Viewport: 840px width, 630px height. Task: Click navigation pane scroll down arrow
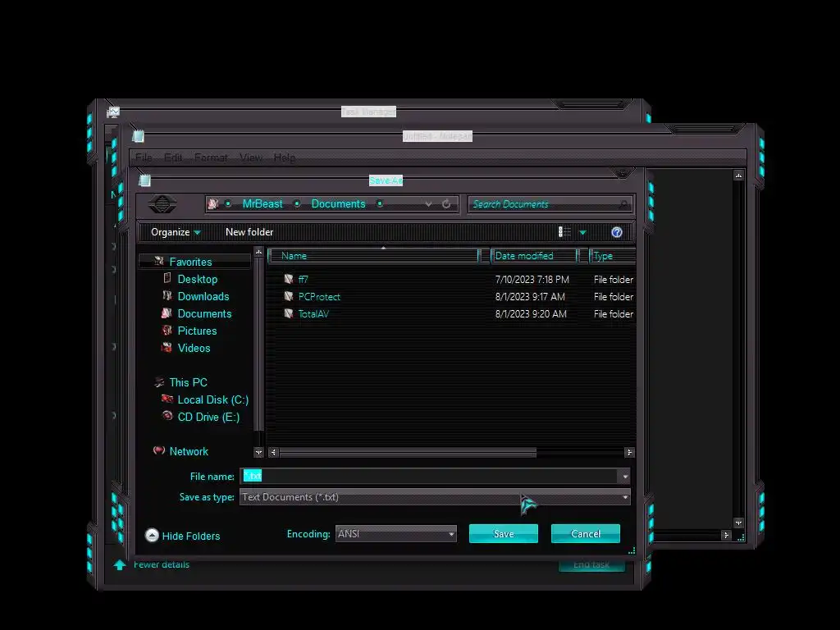coord(258,453)
